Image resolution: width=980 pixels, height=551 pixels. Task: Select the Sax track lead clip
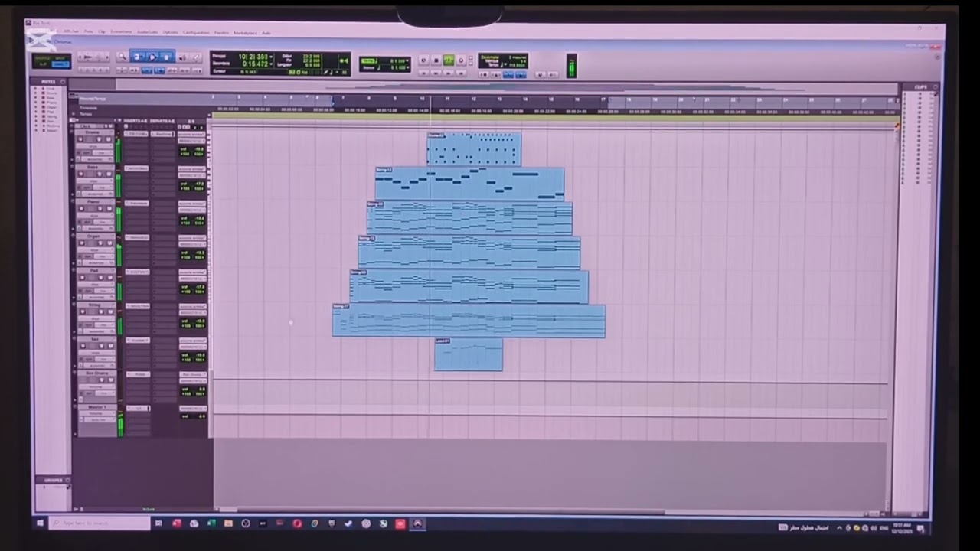(x=469, y=355)
